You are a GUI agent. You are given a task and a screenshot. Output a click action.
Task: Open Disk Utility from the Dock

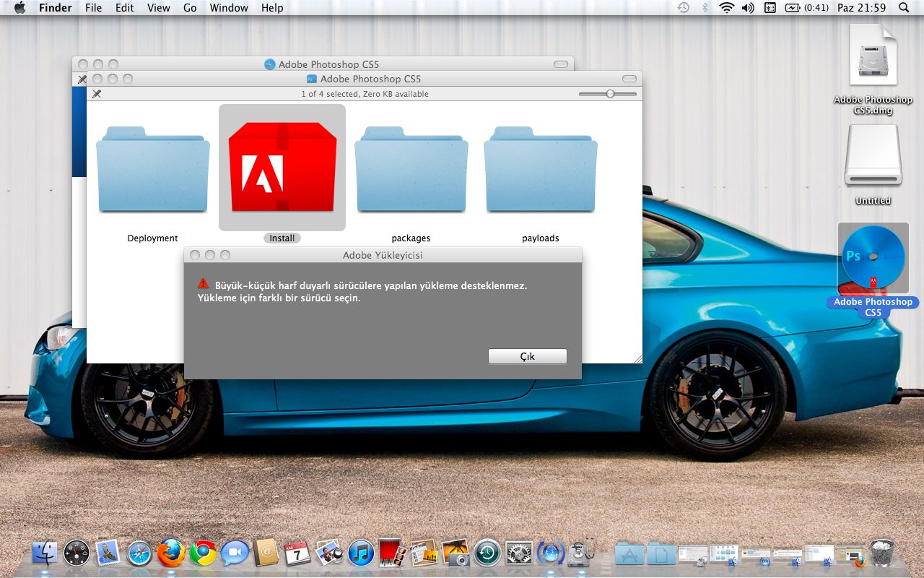pyautogui.click(x=582, y=552)
